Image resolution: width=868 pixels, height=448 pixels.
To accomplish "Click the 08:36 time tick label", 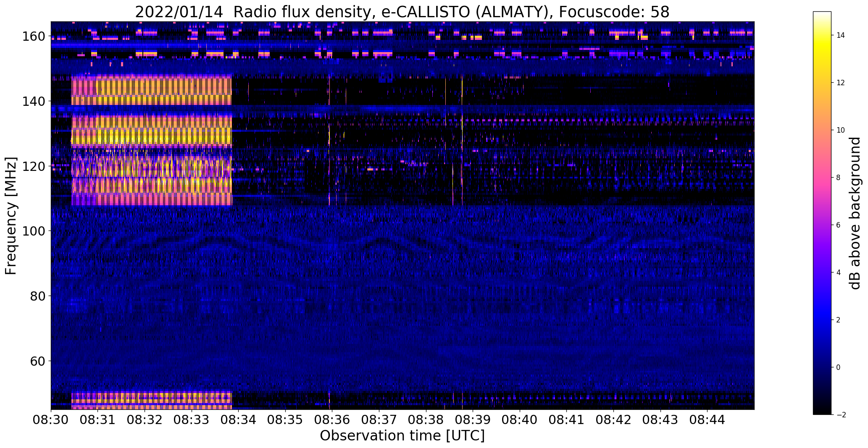I will coord(332,420).
